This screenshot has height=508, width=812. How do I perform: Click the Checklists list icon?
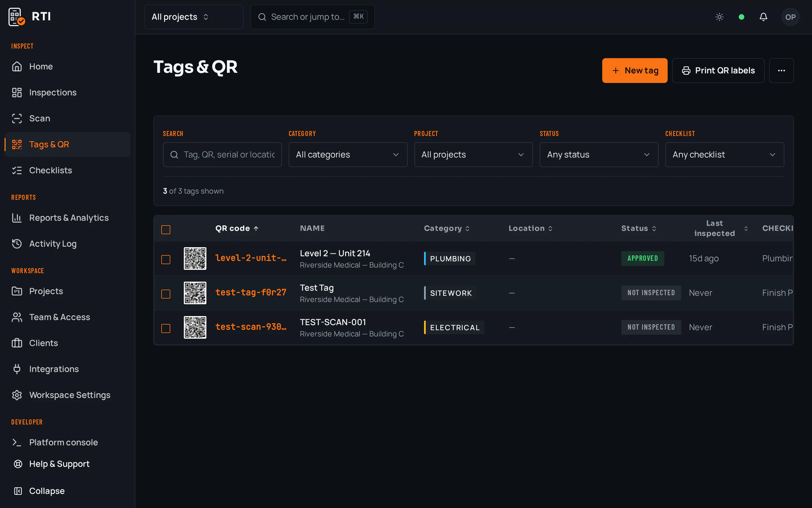[17, 170]
